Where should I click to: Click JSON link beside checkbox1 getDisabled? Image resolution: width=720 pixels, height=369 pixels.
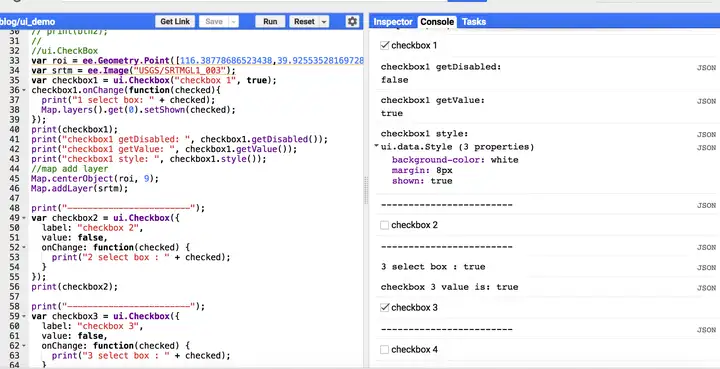(706, 68)
